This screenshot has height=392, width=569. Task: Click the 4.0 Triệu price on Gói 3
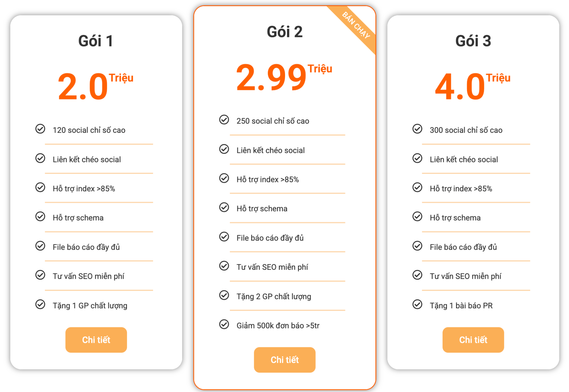(473, 86)
